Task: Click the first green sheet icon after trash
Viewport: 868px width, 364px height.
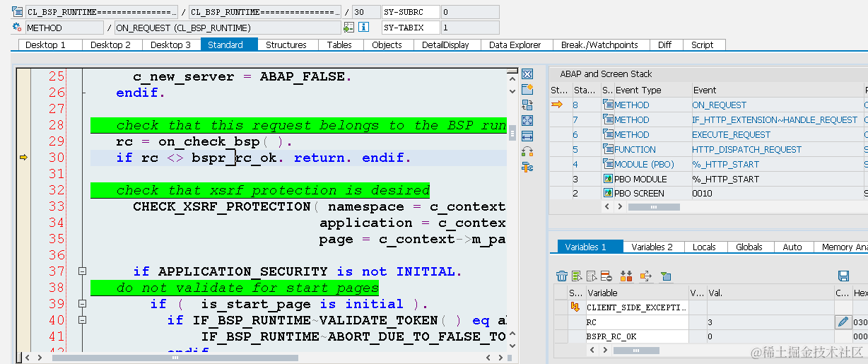Action: [x=577, y=276]
